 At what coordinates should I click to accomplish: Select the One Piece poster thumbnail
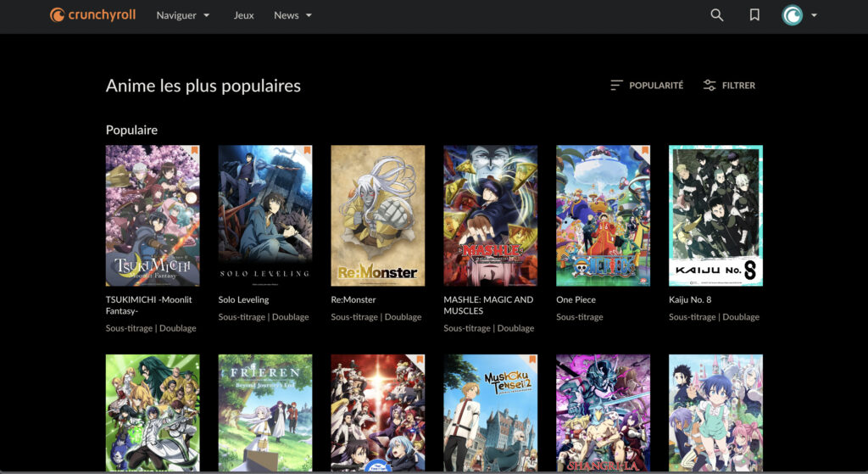click(x=604, y=215)
